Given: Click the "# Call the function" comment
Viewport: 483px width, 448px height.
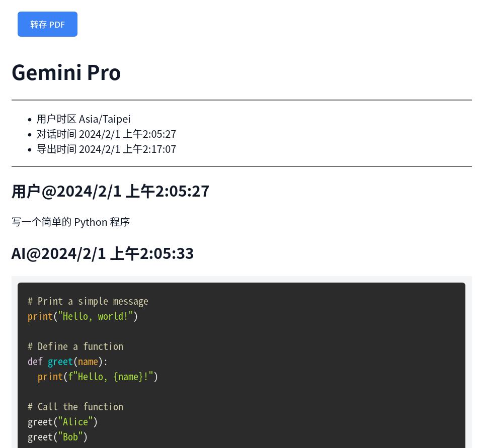Looking at the screenshot, I should click(x=75, y=407).
